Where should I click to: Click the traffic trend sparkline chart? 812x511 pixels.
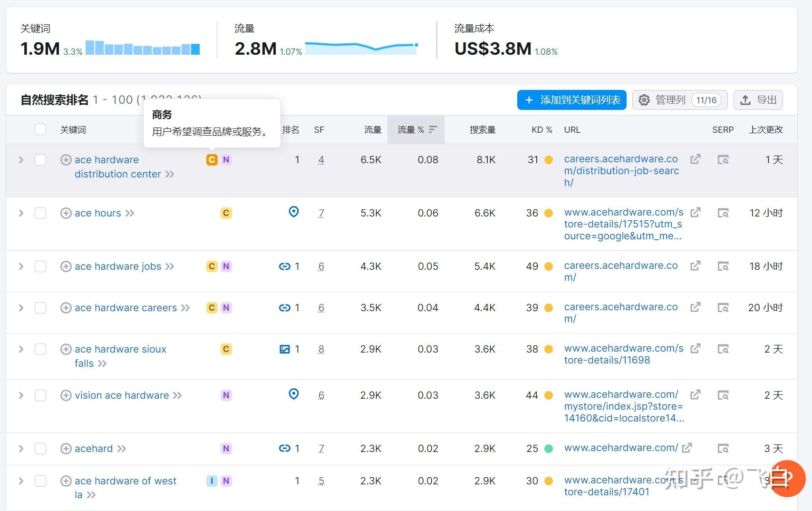click(361, 47)
